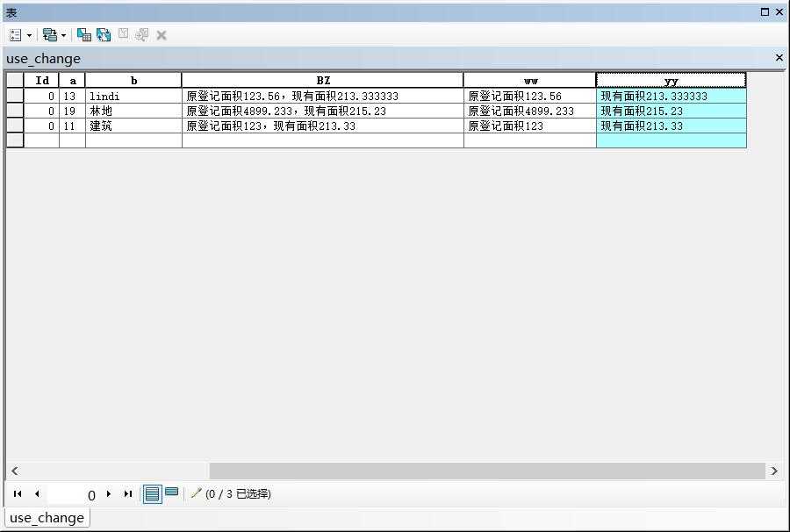Click the empty new-row selector box
This screenshot has height=532, width=790.
[x=15, y=140]
